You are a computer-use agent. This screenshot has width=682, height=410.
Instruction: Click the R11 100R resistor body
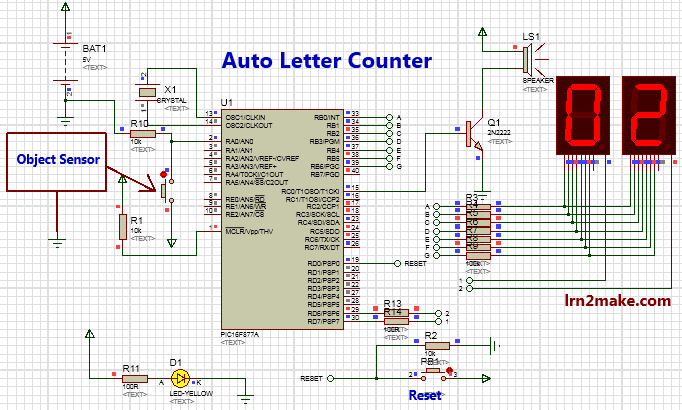(135, 379)
